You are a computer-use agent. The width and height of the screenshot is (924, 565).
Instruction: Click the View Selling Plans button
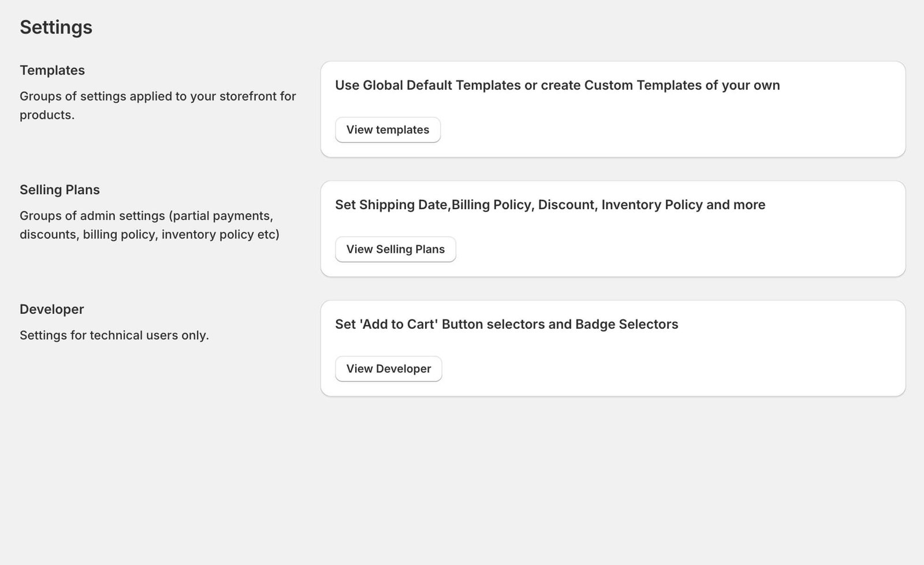tap(396, 250)
